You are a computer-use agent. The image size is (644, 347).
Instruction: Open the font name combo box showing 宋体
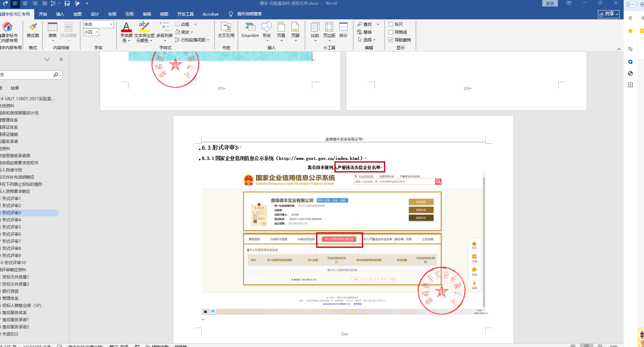coord(98,24)
